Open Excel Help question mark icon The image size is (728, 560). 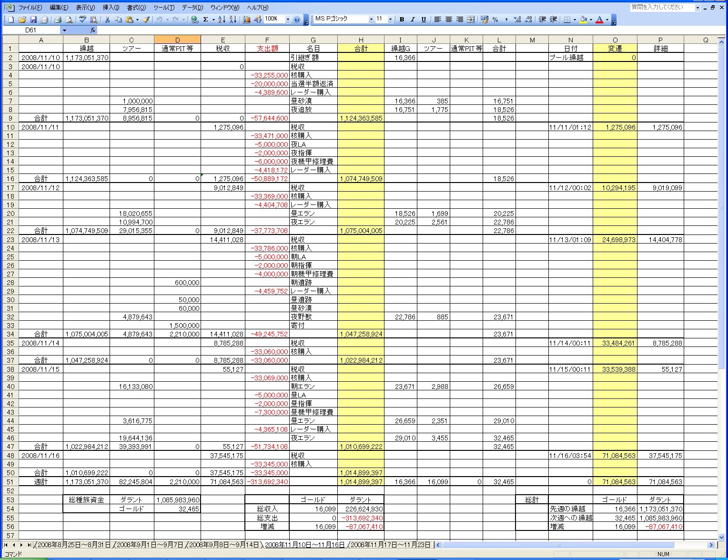pos(297,20)
